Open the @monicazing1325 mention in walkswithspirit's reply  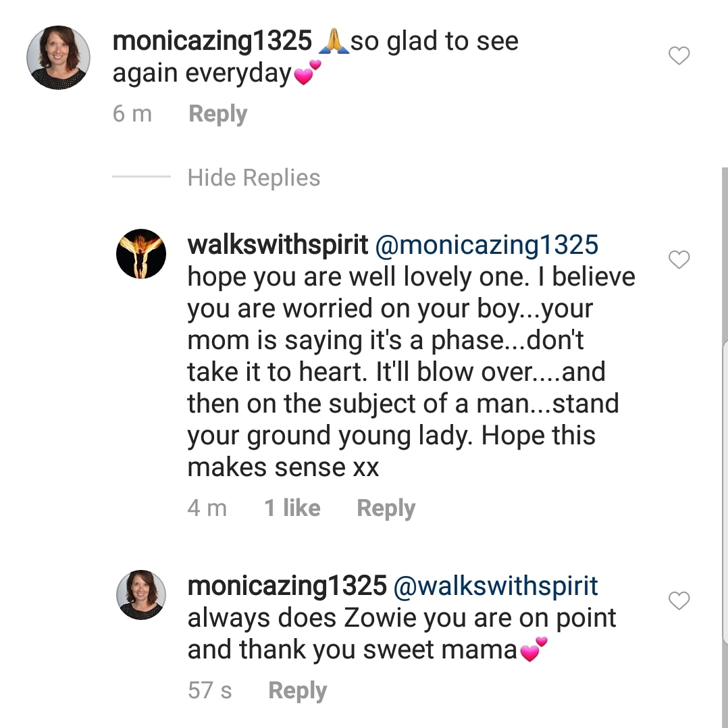[x=486, y=244]
